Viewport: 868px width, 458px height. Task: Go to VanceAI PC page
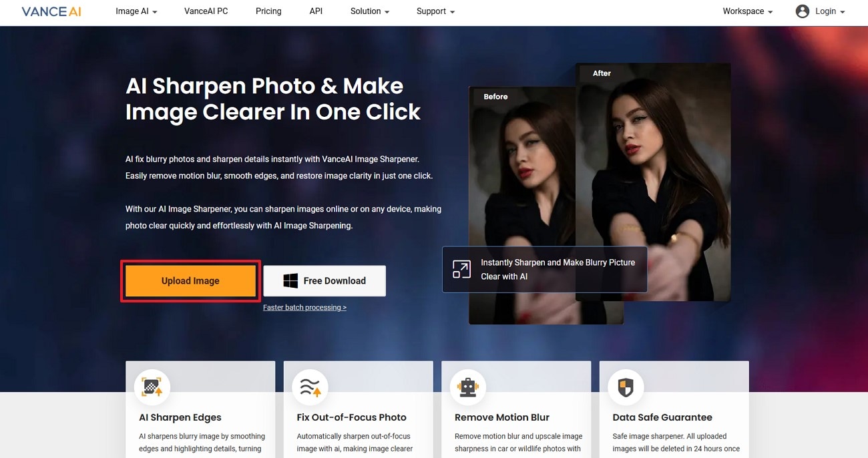tap(206, 11)
